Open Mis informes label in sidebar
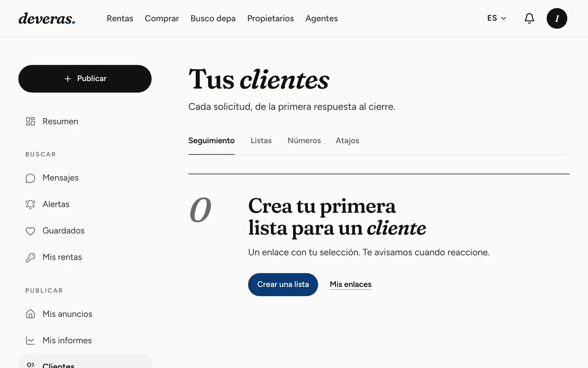The image size is (588, 368). tap(67, 340)
